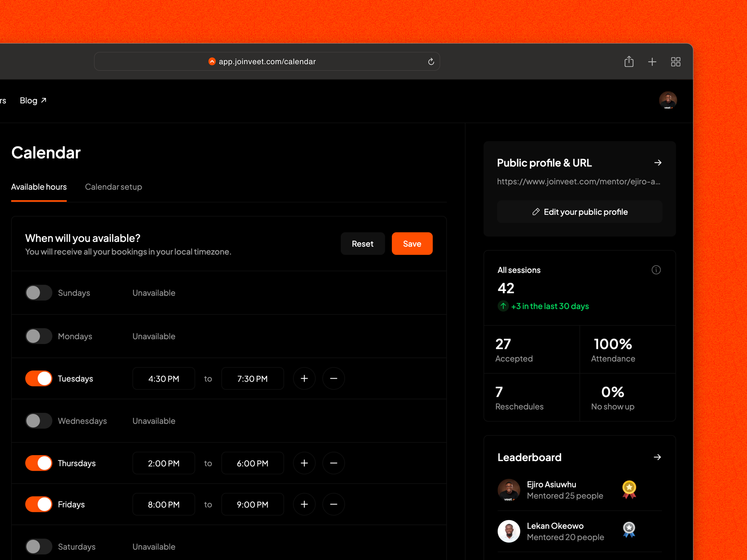Viewport: 747px width, 560px height.
Task: Open Public profile & URL arrow
Action: [x=658, y=163]
